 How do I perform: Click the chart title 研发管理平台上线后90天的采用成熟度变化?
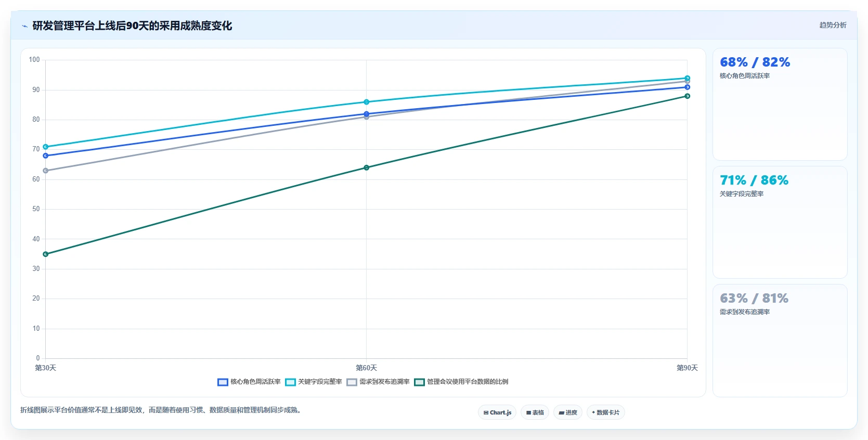[132, 26]
